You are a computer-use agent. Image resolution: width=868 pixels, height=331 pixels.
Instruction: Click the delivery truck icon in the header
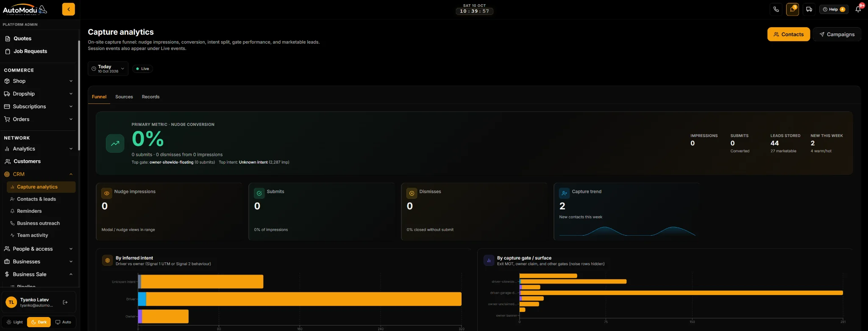pyautogui.click(x=809, y=9)
